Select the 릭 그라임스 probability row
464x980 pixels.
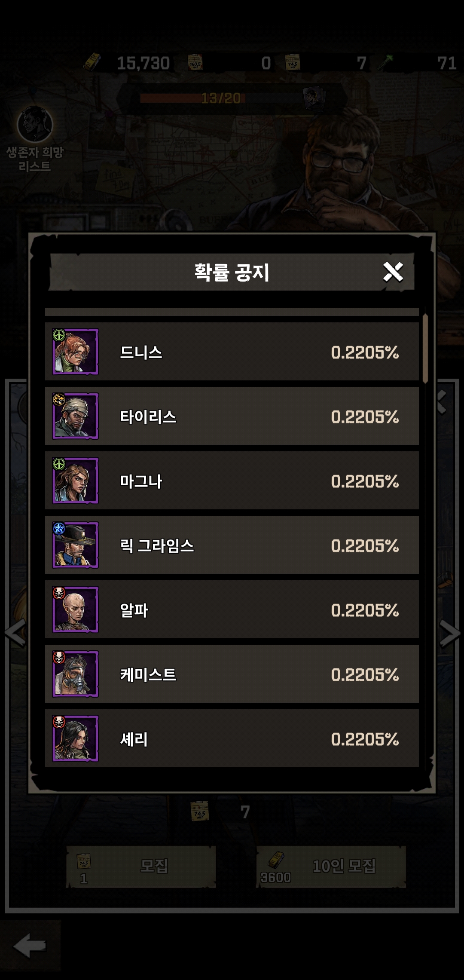pos(232,545)
